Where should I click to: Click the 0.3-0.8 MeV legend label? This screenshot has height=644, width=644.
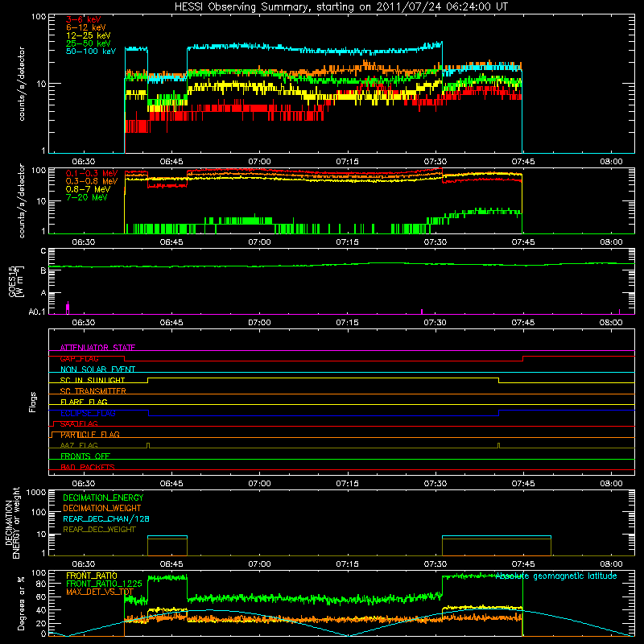[x=92, y=181]
